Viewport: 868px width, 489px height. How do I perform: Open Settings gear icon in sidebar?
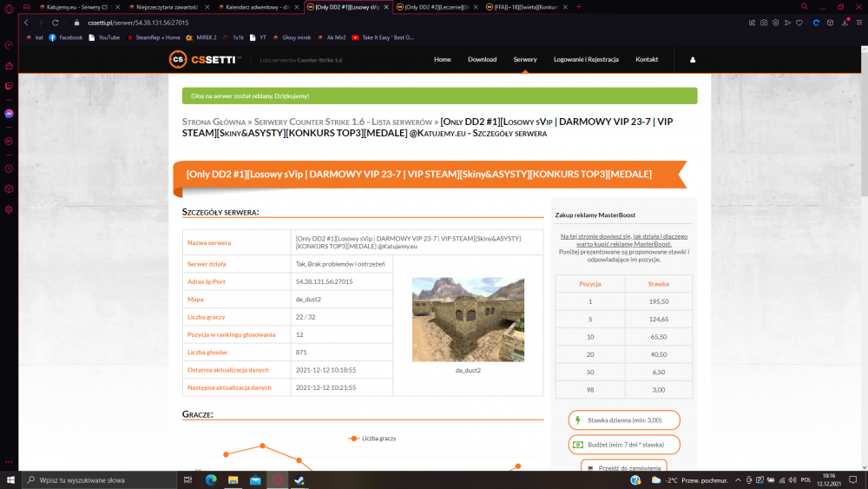pos(9,210)
